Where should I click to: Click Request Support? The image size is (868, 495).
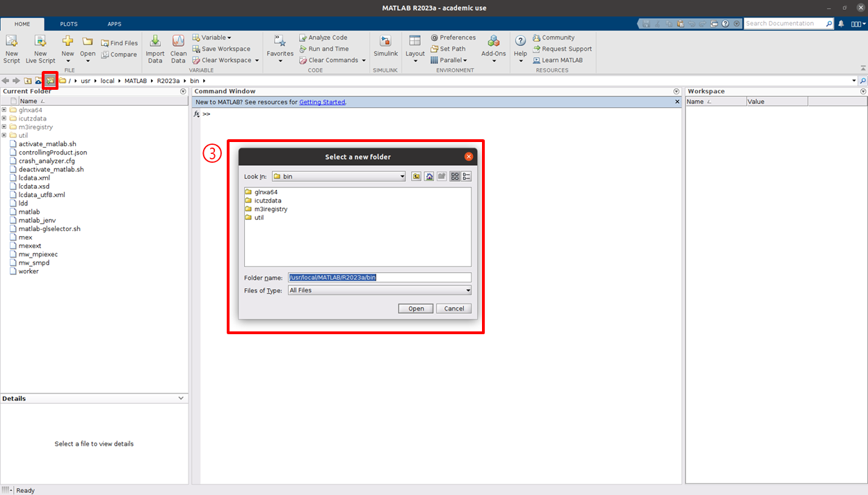coord(562,49)
